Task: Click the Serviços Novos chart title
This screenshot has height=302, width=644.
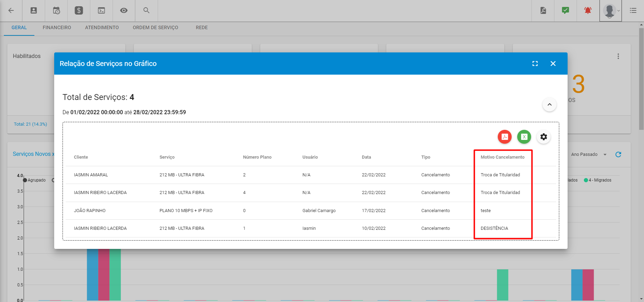Action: click(x=33, y=154)
